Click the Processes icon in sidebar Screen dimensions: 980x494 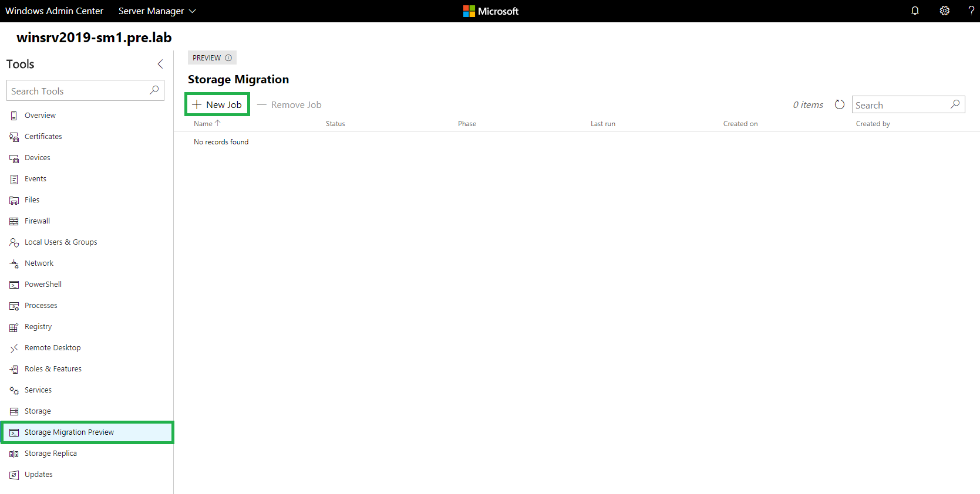14,306
